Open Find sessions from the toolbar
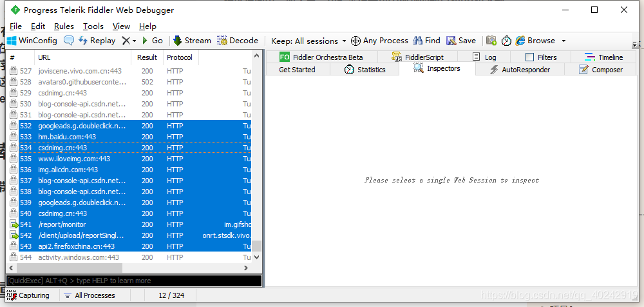Screen dimensions: 644x307 pyautogui.click(x=426, y=41)
